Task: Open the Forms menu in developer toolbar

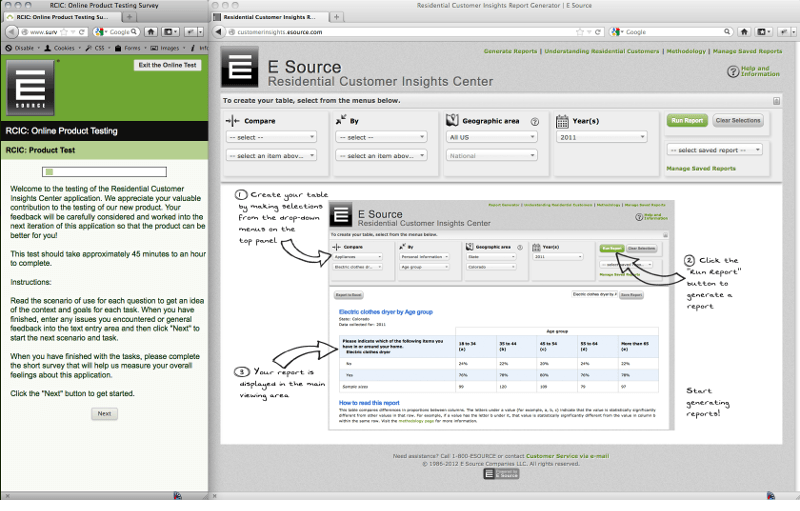Action: coord(132,48)
